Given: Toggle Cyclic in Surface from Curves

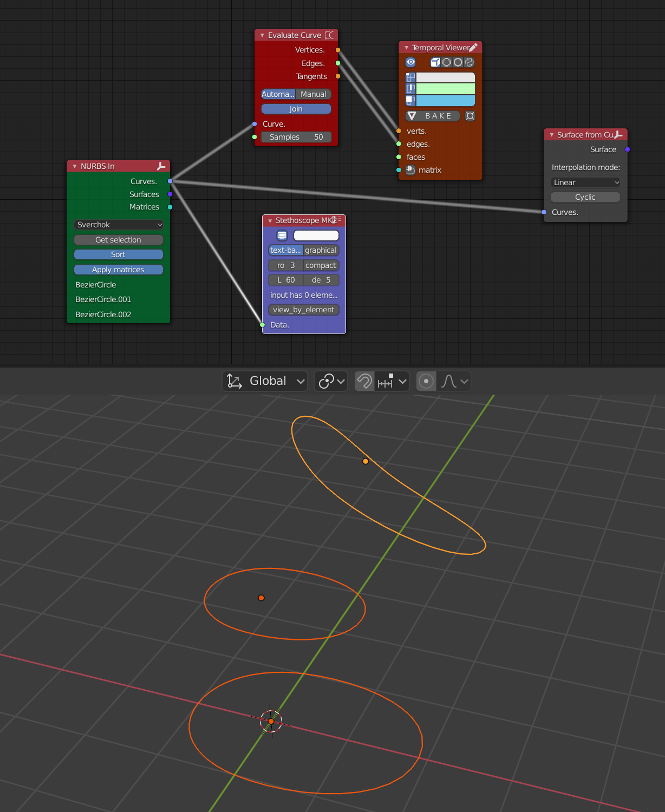Looking at the screenshot, I should pyautogui.click(x=585, y=197).
